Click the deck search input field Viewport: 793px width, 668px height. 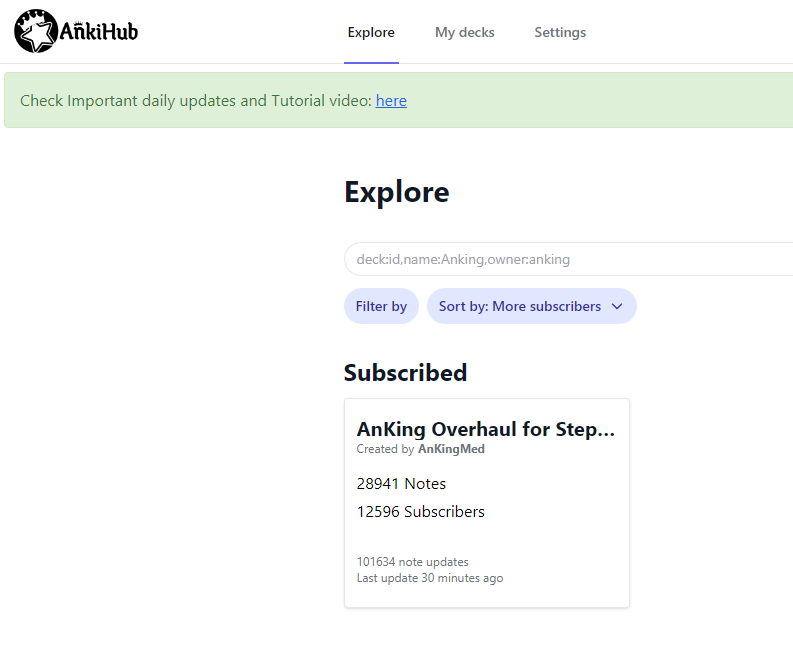(568, 259)
